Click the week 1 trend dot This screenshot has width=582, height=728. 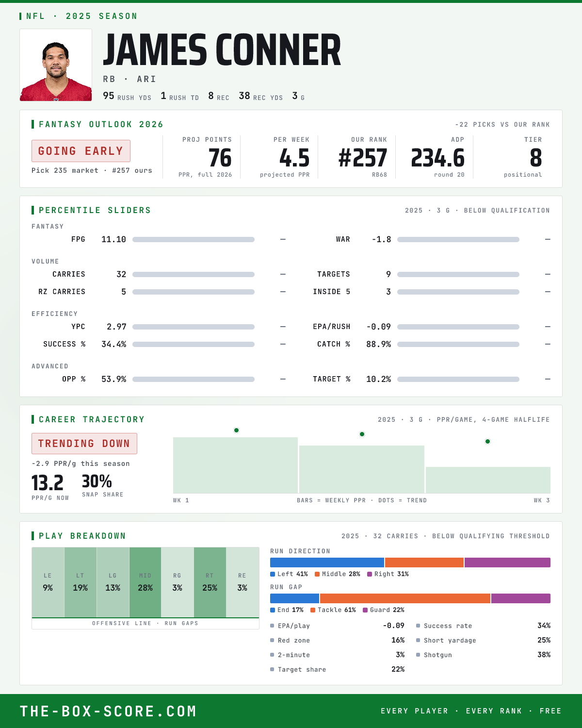tap(236, 430)
